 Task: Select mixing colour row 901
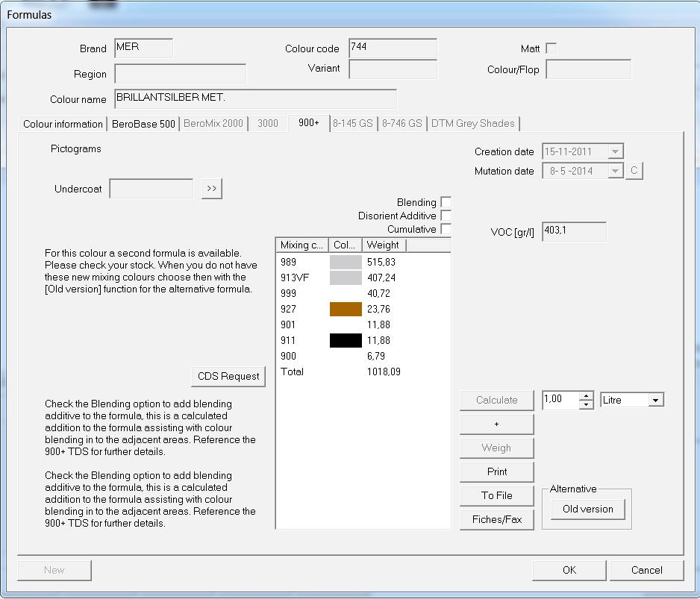(363, 324)
